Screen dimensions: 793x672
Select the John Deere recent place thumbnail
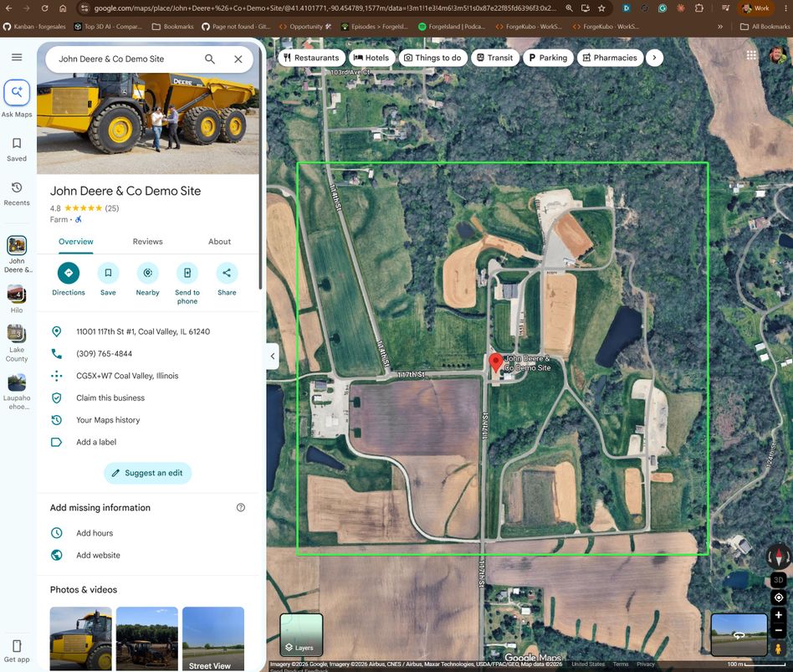tap(17, 245)
